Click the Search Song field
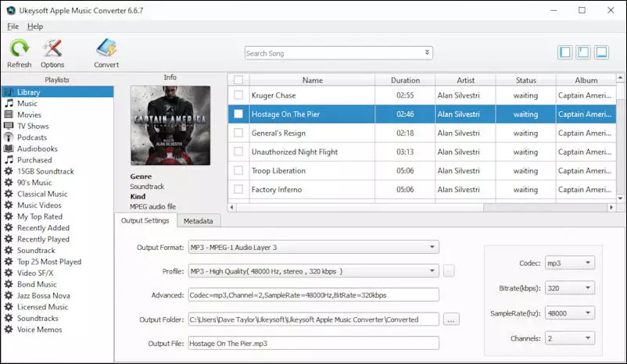 point(338,53)
